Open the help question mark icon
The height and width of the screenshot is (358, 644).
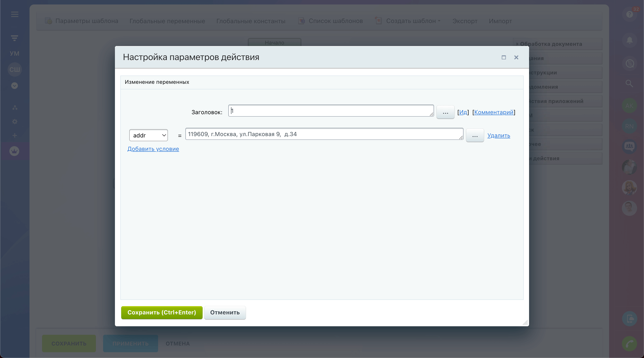[629, 14]
